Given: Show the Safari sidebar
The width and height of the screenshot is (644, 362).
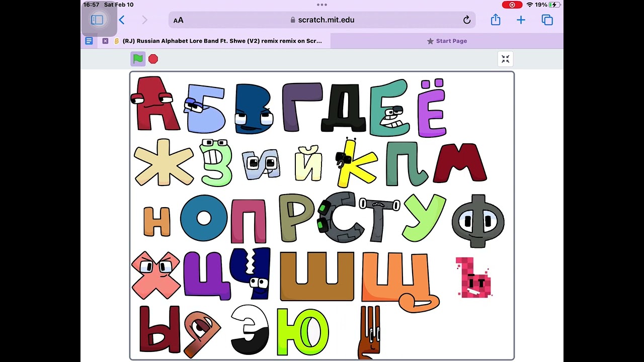Looking at the screenshot, I should tap(97, 20).
